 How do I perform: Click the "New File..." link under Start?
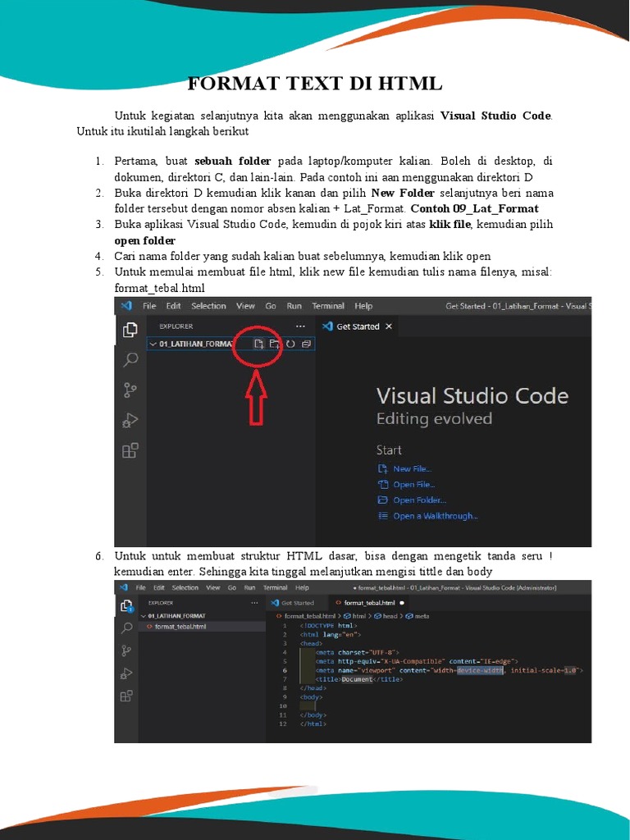coord(411,468)
